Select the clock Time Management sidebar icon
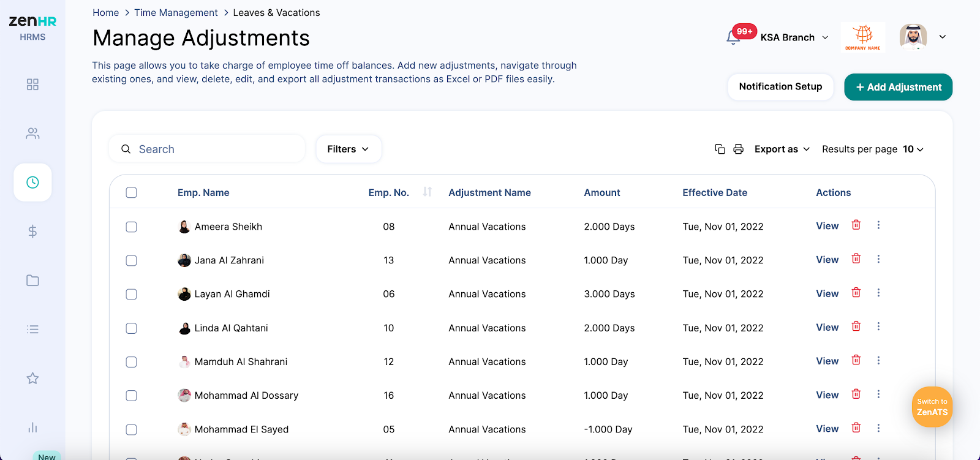 (32, 183)
